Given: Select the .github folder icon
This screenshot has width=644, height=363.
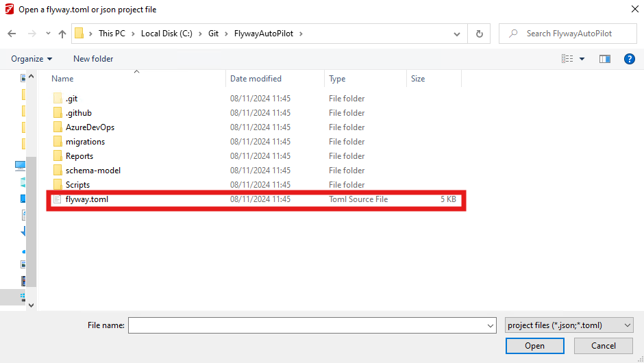Looking at the screenshot, I should click(x=58, y=113).
